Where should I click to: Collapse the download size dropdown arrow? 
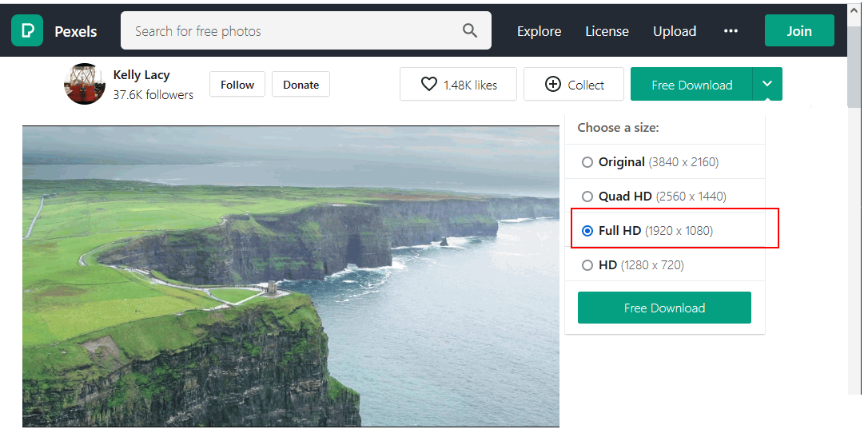click(767, 84)
